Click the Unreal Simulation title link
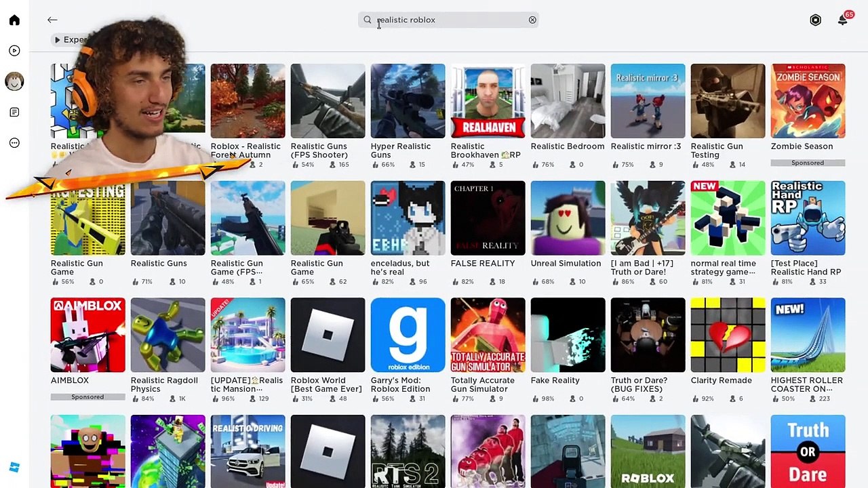This screenshot has width=868, height=488. 566,264
